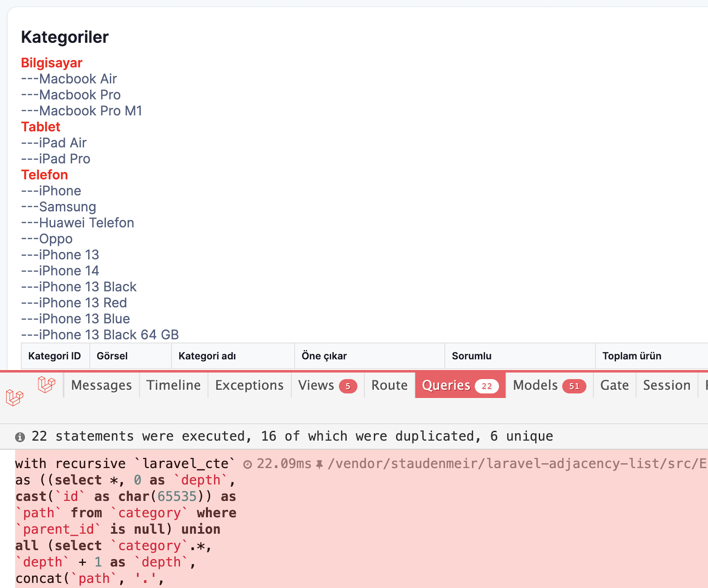Click the Laravel debugbar logo icon

pos(47,384)
